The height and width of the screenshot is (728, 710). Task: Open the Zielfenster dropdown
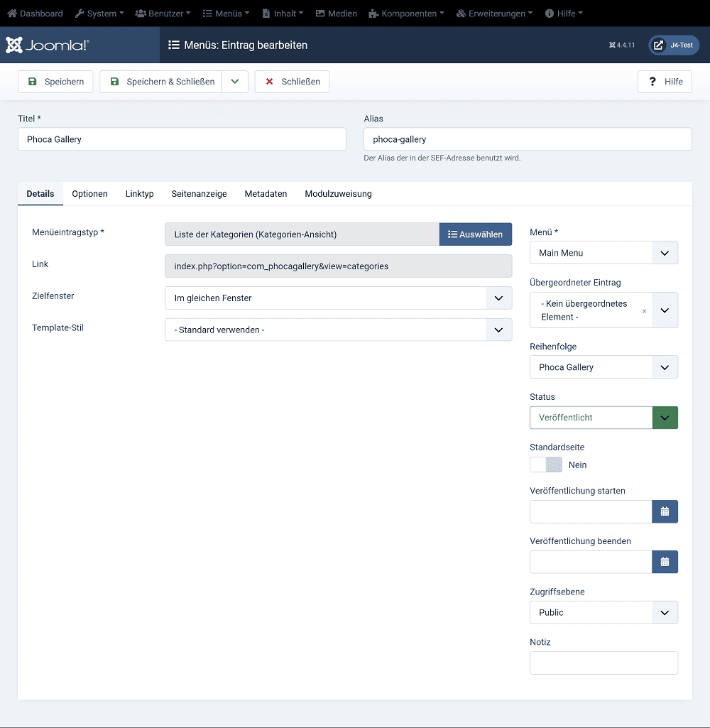point(338,298)
